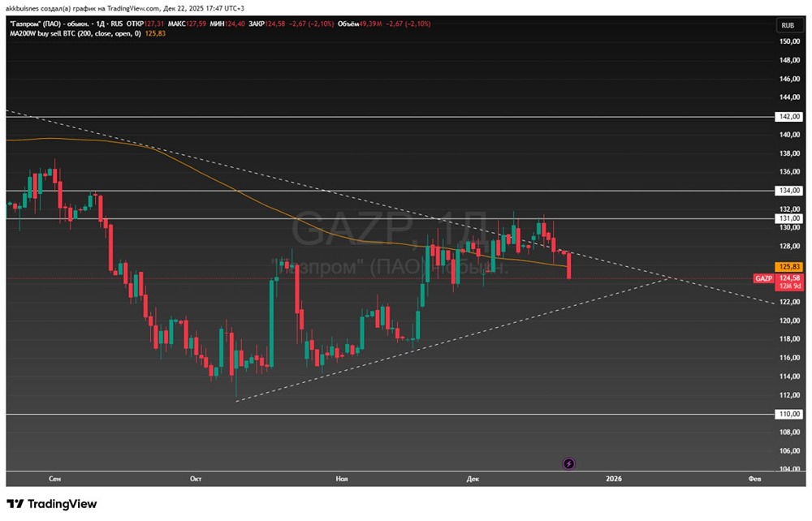Select the 131,00 horizontal line price label
Image resolution: width=812 pixels, height=521 pixels.
point(789,219)
